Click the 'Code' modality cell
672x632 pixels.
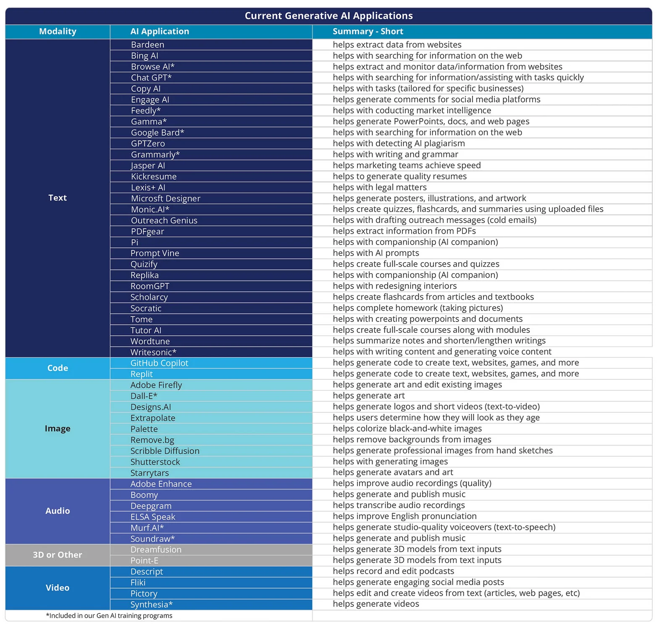click(58, 368)
